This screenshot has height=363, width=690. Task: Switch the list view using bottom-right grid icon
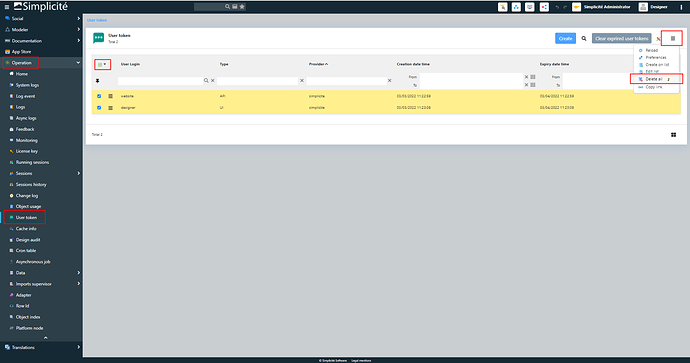pyautogui.click(x=673, y=135)
